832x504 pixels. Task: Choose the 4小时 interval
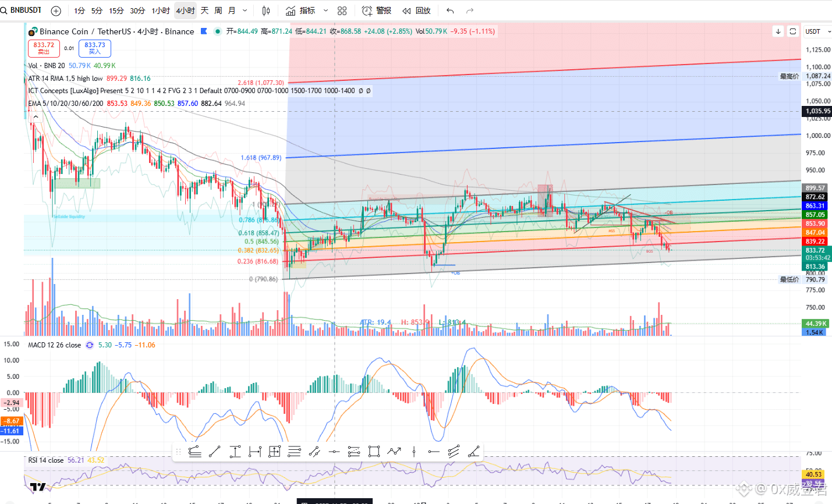pyautogui.click(x=186, y=10)
